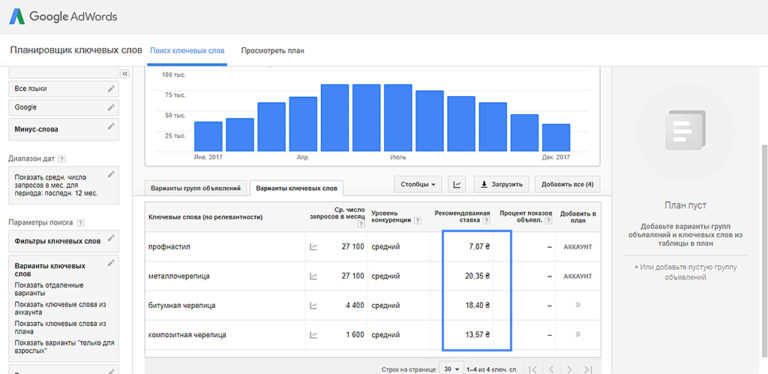
Task: Click keyword 'металлочерепица'
Action: click(x=179, y=276)
